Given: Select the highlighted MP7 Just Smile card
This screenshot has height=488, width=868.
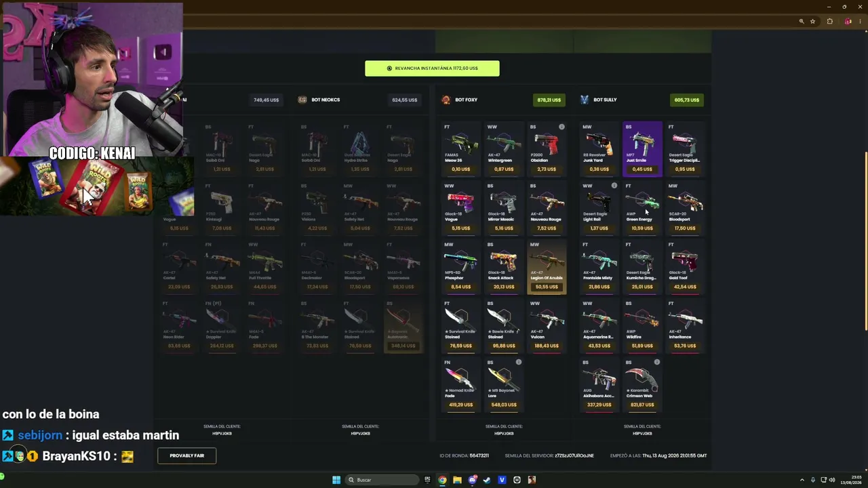Looking at the screenshot, I should coord(642,148).
